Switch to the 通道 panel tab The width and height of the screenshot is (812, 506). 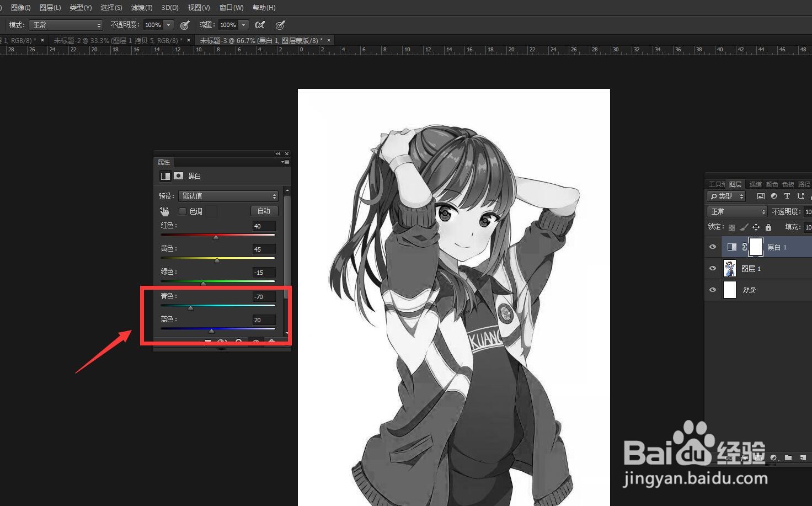pyautogui.click(x=755, y=184)
